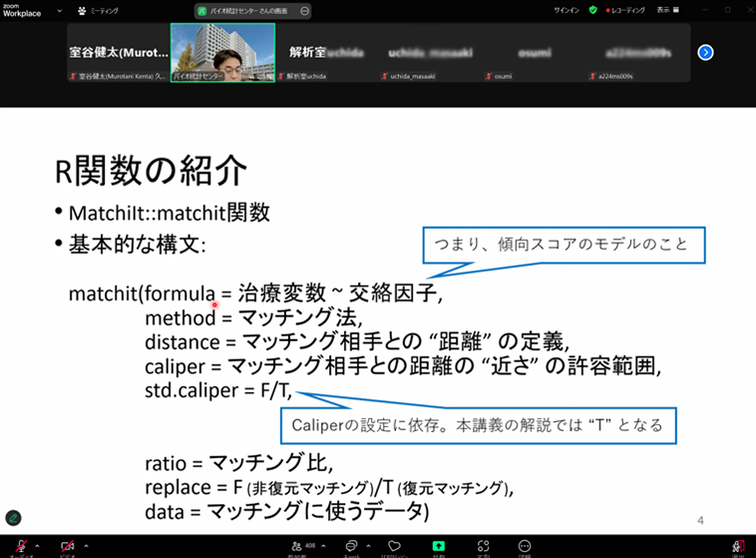The image size is (756, 558).
Task: Start video with the camera icon
Action: pyautogui.click(x=68, y=546)
